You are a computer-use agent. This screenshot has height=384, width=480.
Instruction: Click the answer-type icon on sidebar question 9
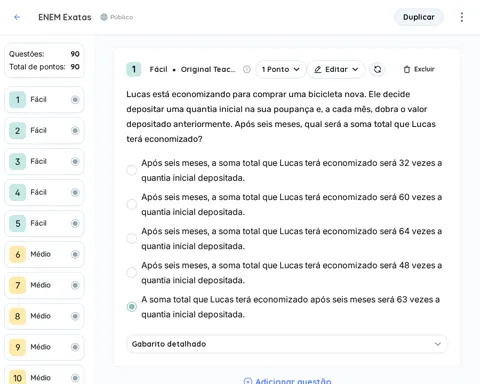[75, 347]
